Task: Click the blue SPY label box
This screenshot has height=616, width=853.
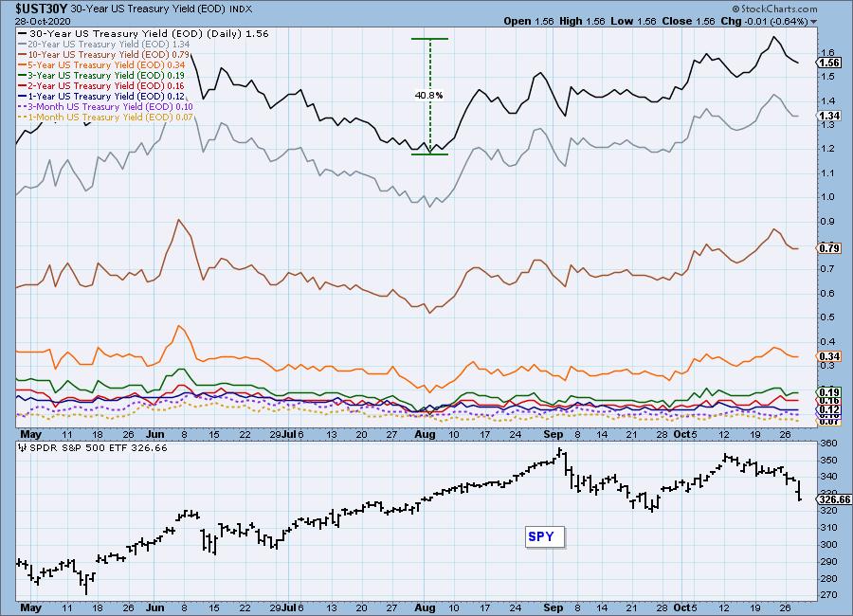Action: click(x=545, y=536)
